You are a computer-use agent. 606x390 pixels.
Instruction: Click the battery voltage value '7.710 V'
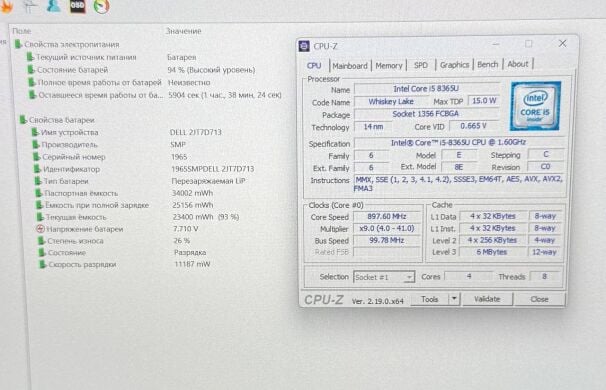186,229
